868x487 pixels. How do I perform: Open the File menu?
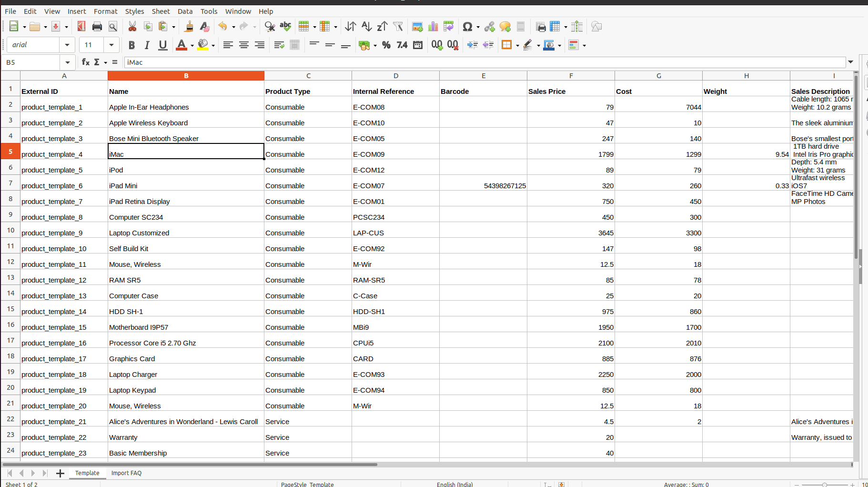(10, 11)
